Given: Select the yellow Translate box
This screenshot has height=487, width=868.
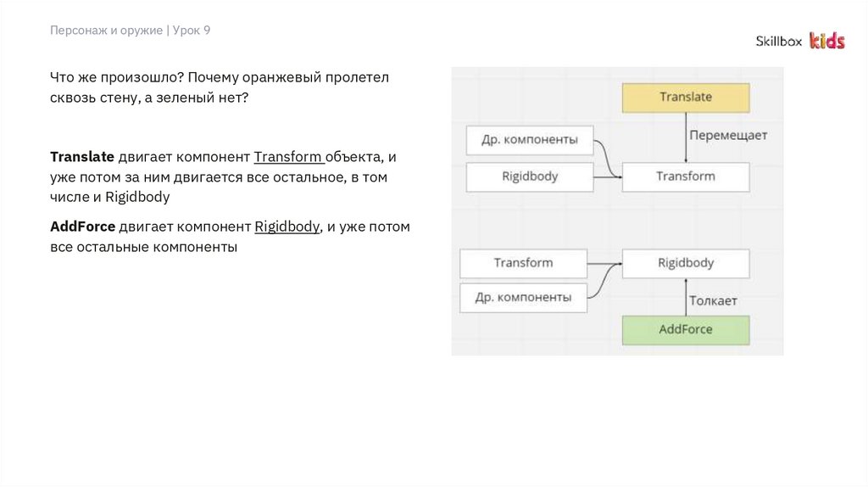Looking at the screenshot, I should click(x=686, y=98).
